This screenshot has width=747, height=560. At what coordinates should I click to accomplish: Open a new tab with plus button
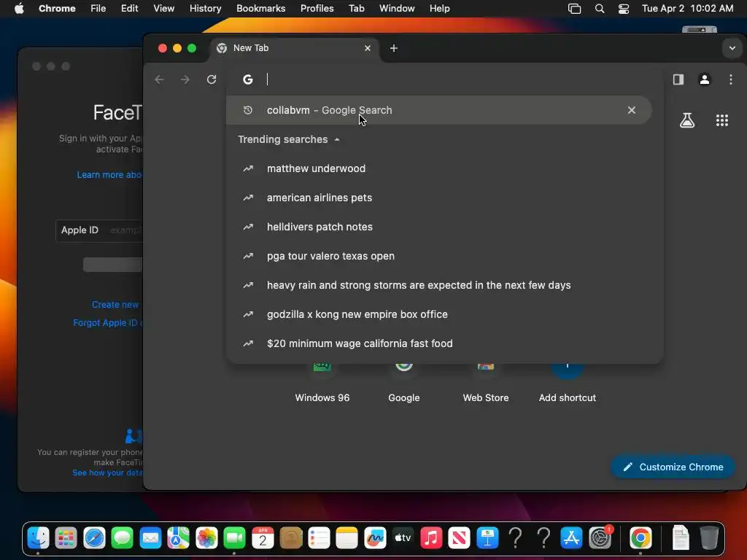[x=393, y=48]
